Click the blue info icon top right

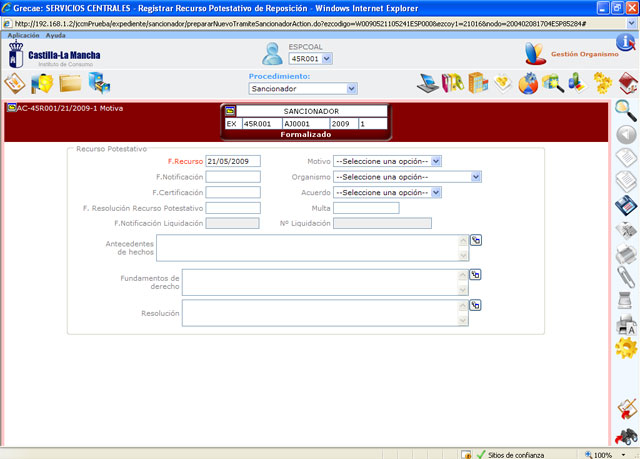click(x=625, y=43)
